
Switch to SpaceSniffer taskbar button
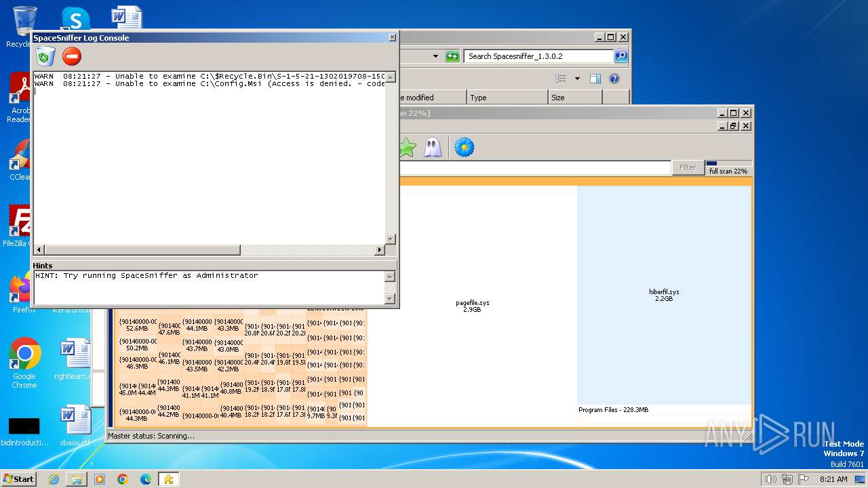pyautogui.click(x=168, y=479)
